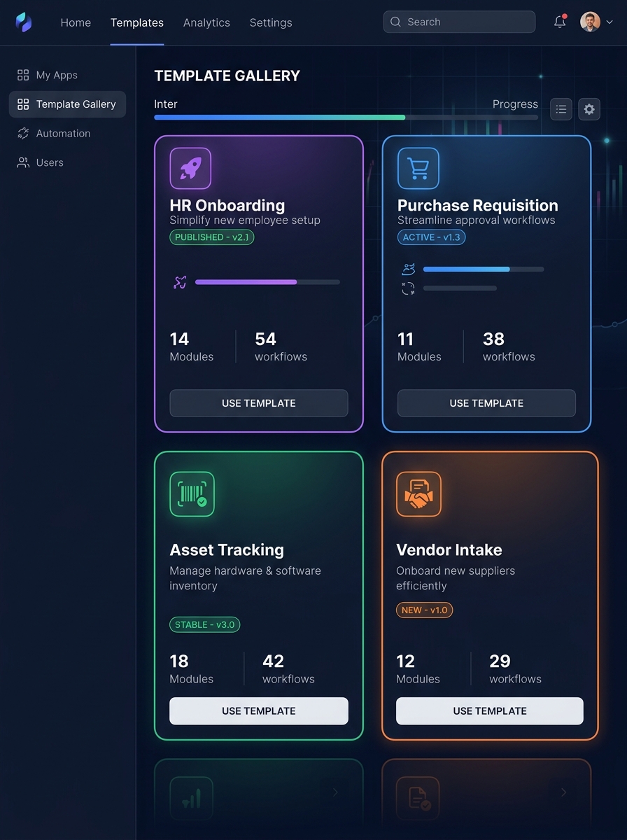
Task: Open My Apps in sidebar
Action: click(x=67, y=75)
